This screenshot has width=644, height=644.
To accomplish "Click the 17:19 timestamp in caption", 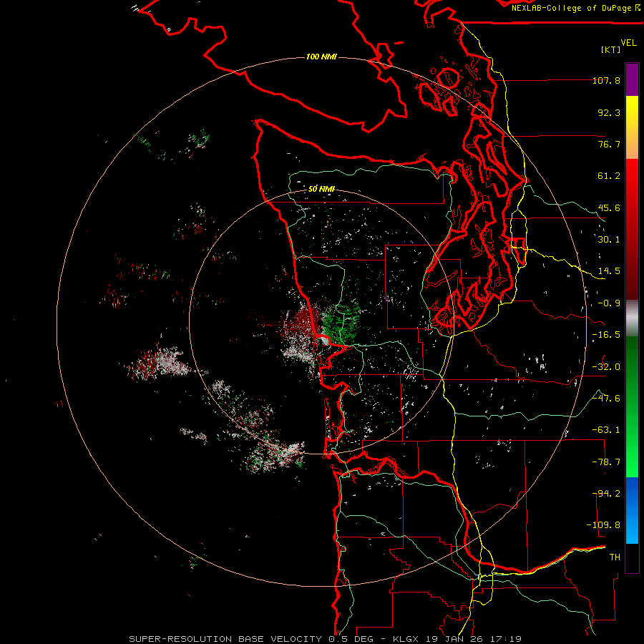I will pos(507,639).
